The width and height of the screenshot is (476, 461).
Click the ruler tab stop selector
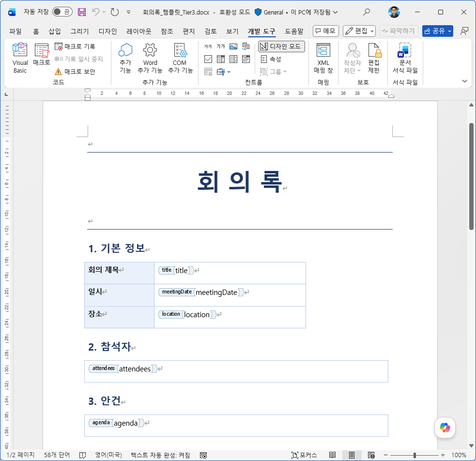click(6, 95)
